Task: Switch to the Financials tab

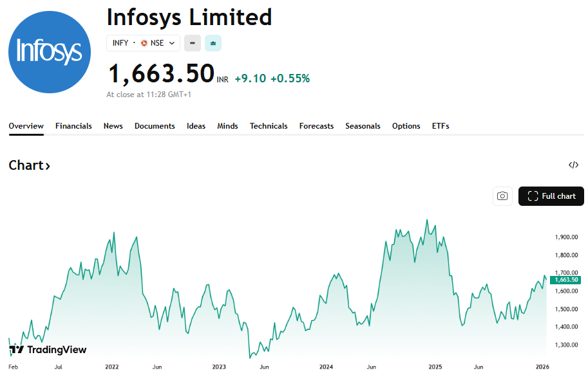Action: [x=73, y=126]
